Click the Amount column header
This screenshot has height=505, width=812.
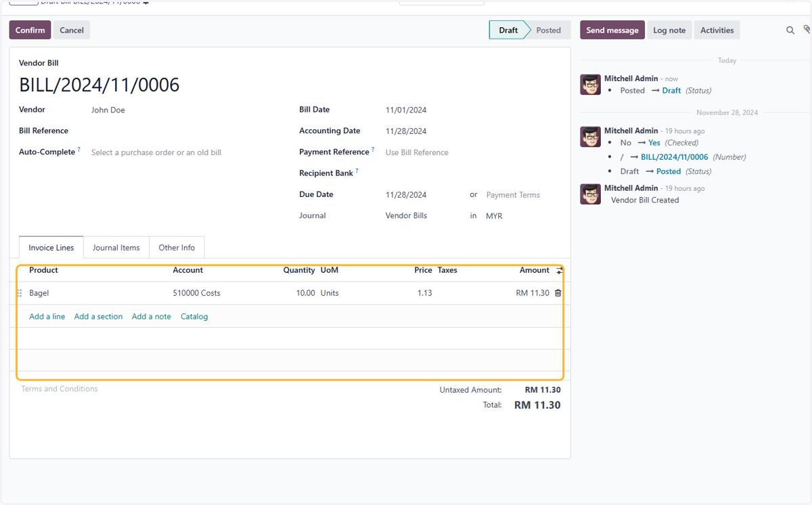(535, 270)
